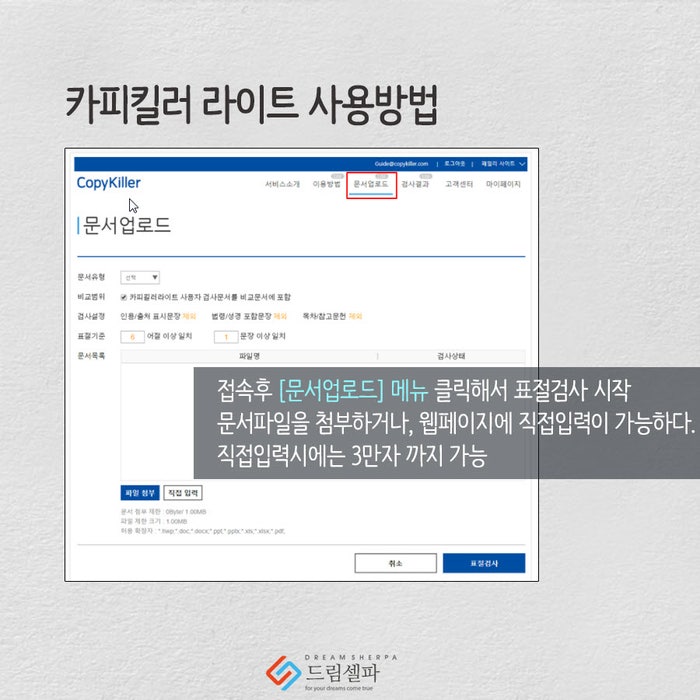Click the 파일 제한 크기 info text
Image resolution: width=700 pixels, height=700 pixels.
coord(154,521)
